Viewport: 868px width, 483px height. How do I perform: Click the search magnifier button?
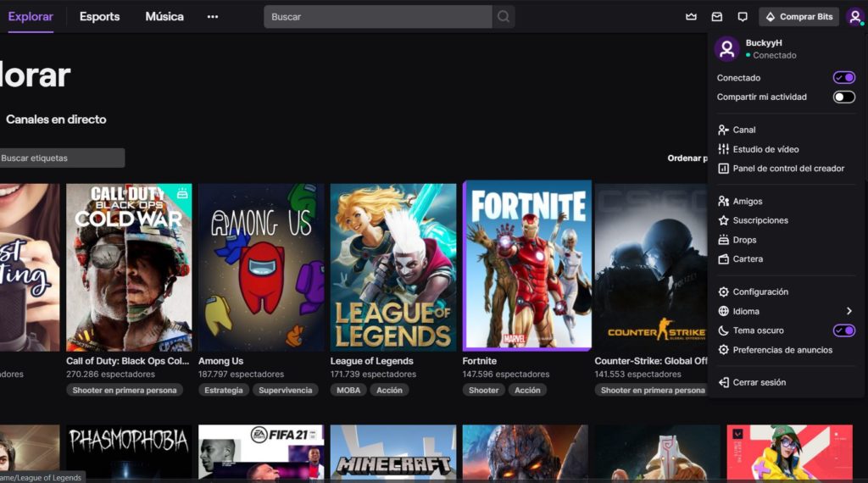coord(504,17)
